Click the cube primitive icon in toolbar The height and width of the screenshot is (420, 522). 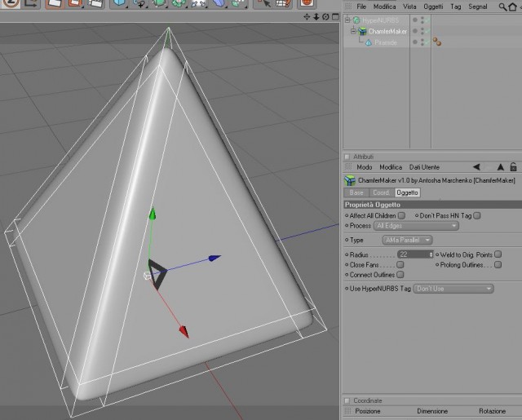119,3
